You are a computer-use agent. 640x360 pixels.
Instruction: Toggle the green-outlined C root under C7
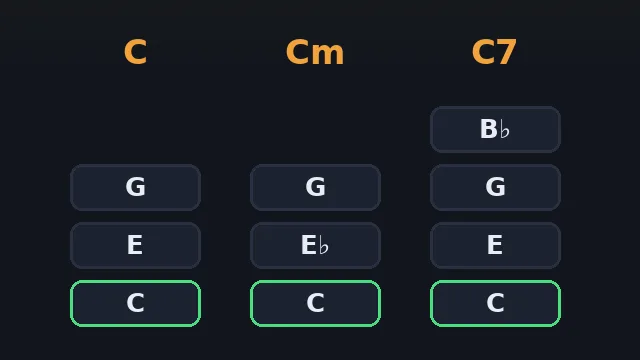[x=496, y=303]
